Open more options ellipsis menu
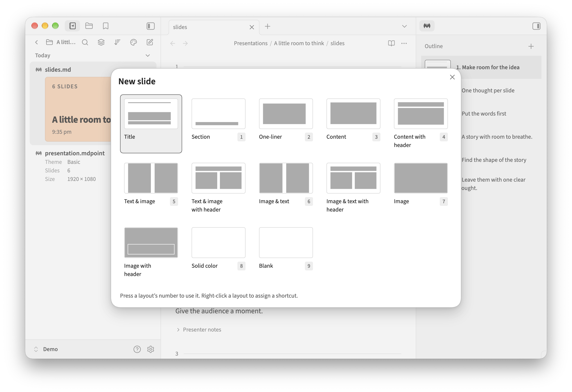The width and height of the screenshot is (572, 392). 404,43
